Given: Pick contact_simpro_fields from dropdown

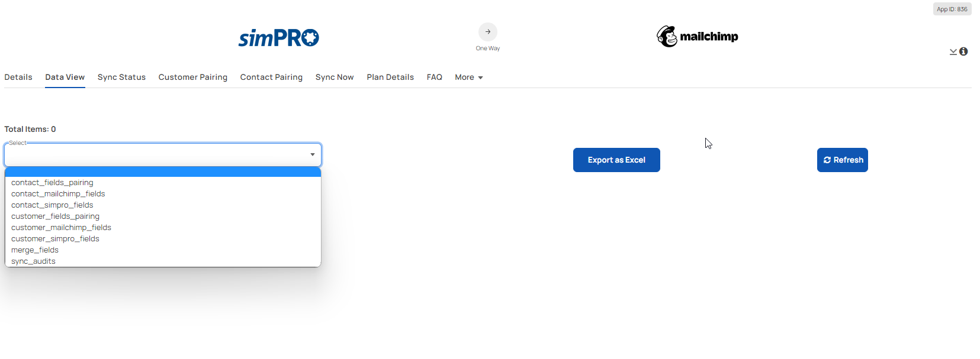Looking at the screenshot, I should tap(163, 205).
